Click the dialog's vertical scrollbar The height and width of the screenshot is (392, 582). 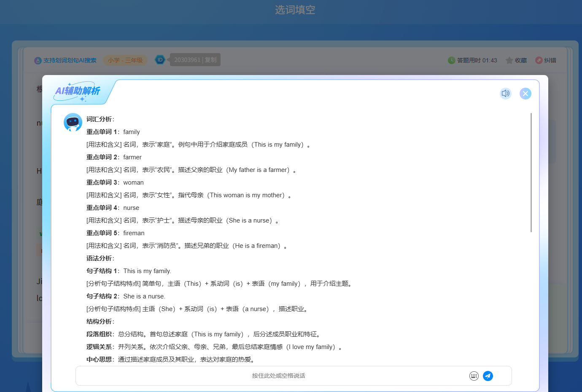[x=531, y=172]
